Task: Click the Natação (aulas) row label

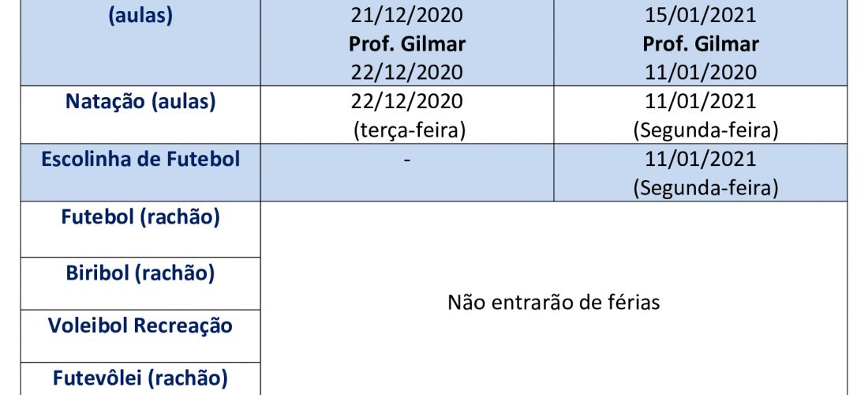Action: point(140,102)
